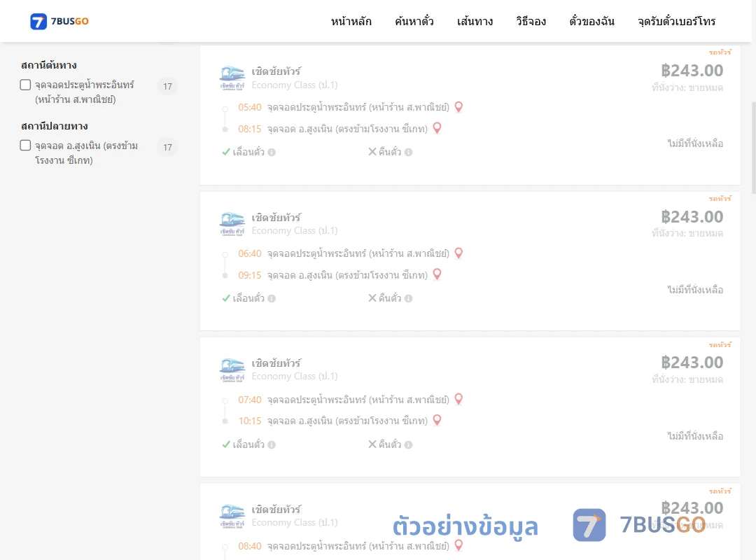
Task: Click the page vertical scrollbar
Action: (754, 147)
